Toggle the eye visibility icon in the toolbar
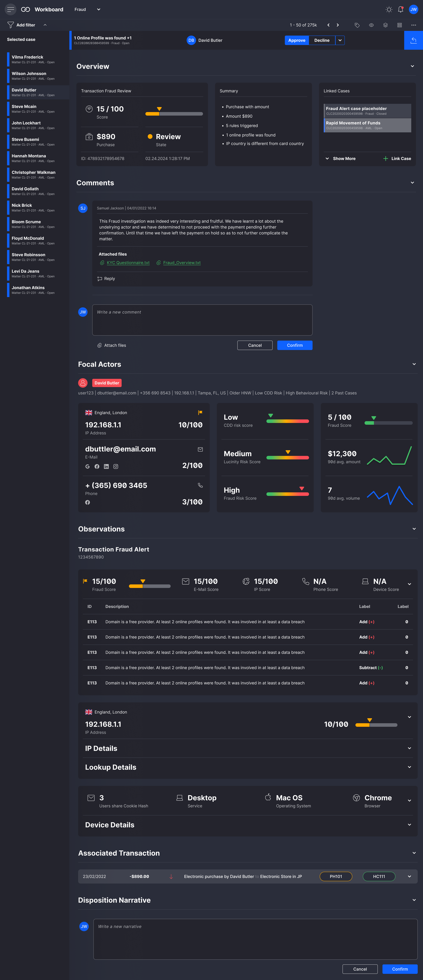The height and width of the screenshot is (980, 423). pyautogui.click(x=371, y=25)
